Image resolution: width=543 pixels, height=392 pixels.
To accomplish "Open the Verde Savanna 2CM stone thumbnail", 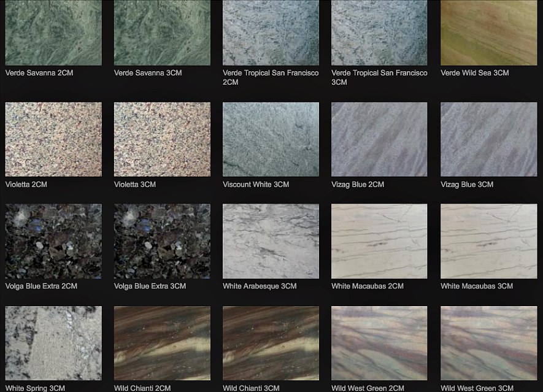I will click(x=53, y=33).
